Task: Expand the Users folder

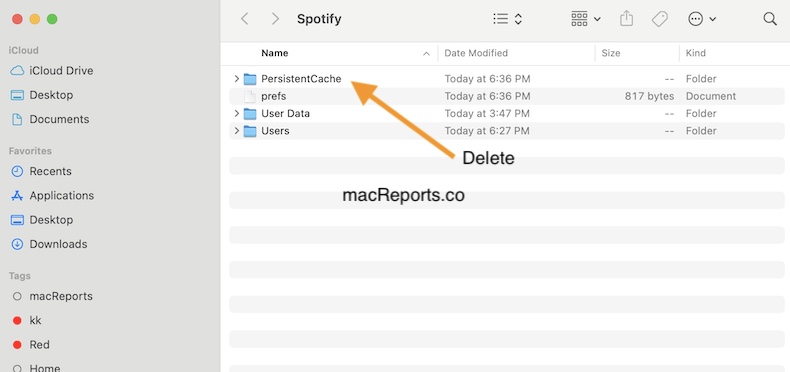Action: [236, 131]
